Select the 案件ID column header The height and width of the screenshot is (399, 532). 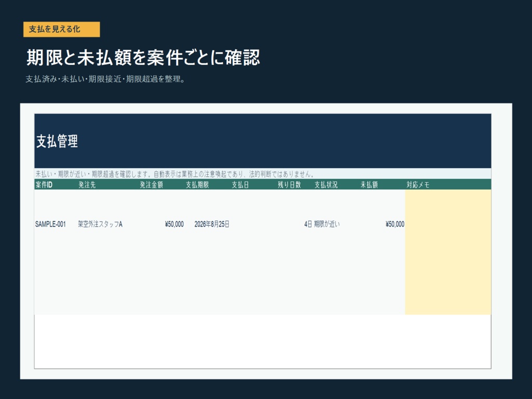coord(44,184)
